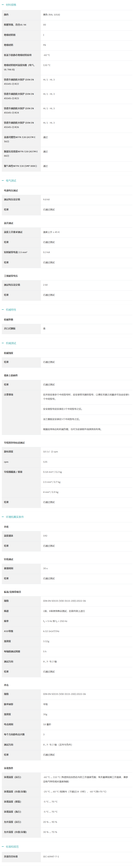Click the 环境条件 subheading

tap(9, 768)
